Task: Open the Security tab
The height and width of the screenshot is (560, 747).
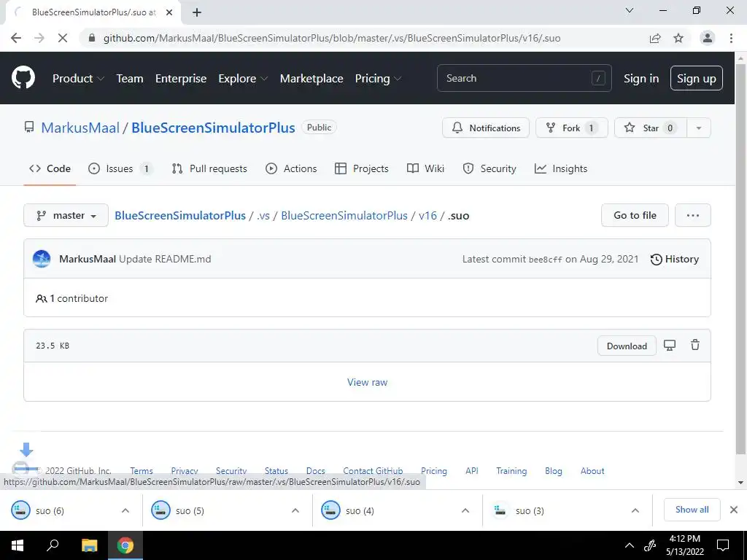Action: click(x=489, y=168)
